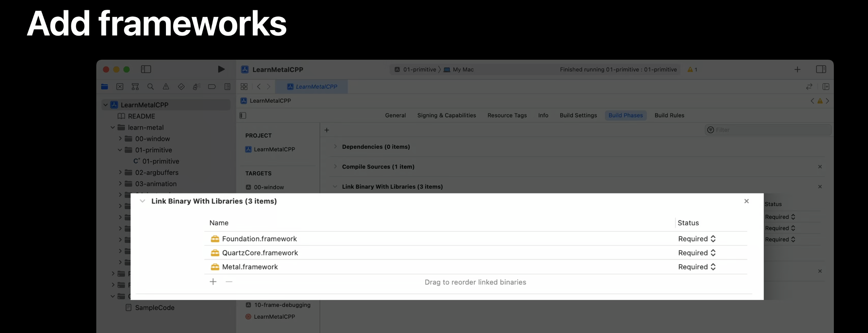Screen dimensions: 868x333
Task: Click the editor review swap arrows icon
Action: point(809,87)
